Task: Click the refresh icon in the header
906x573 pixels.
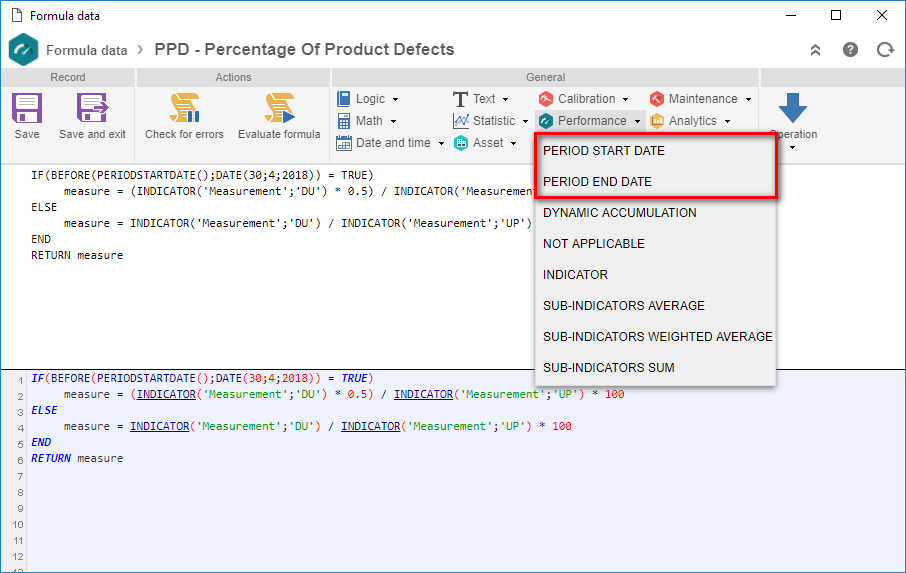Action: coord(885,50)
